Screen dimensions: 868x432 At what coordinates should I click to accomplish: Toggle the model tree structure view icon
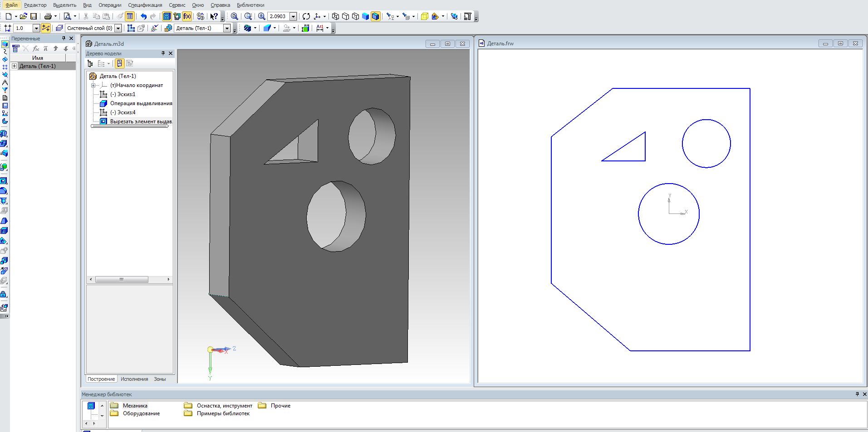click(90, 63)
